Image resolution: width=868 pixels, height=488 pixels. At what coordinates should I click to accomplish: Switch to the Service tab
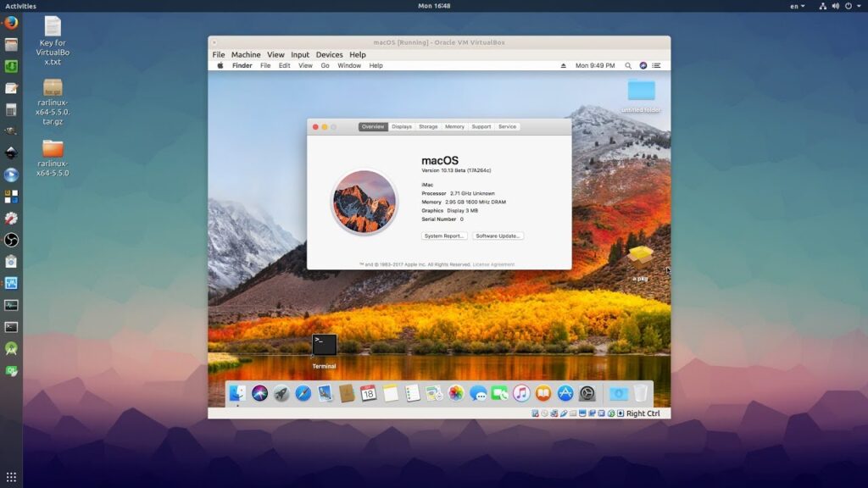coord(507,127)
